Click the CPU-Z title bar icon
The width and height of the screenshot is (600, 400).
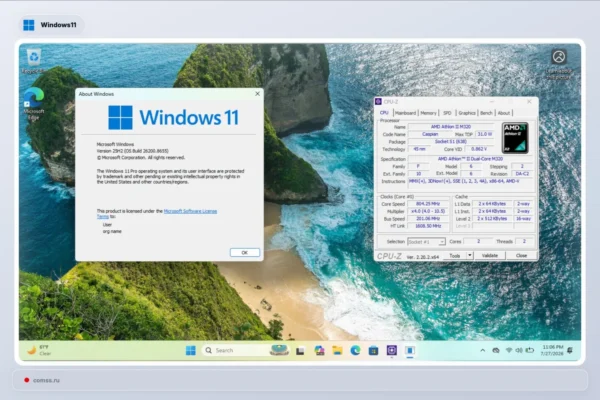pos(378,101)
